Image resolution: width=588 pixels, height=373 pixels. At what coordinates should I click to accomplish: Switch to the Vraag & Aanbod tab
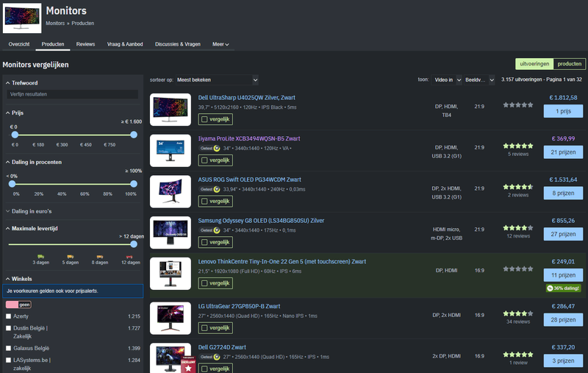tap(125, 44)
